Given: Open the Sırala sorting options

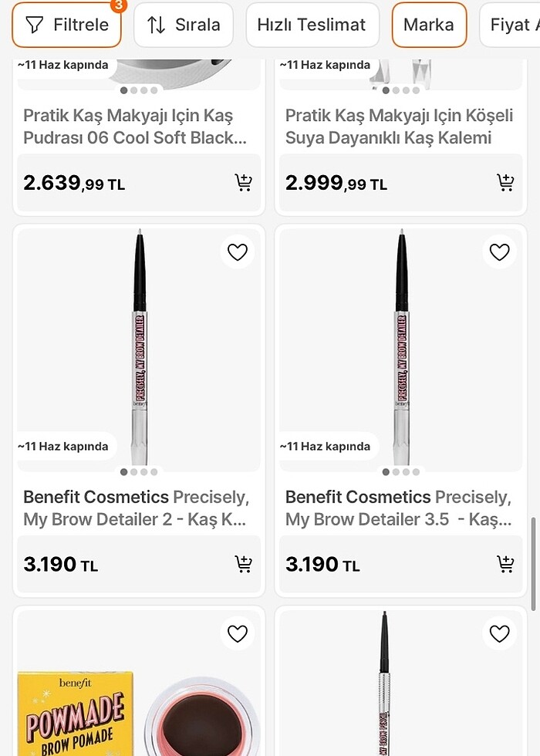Looking at the screenshot, I should (x=184, y=25).
